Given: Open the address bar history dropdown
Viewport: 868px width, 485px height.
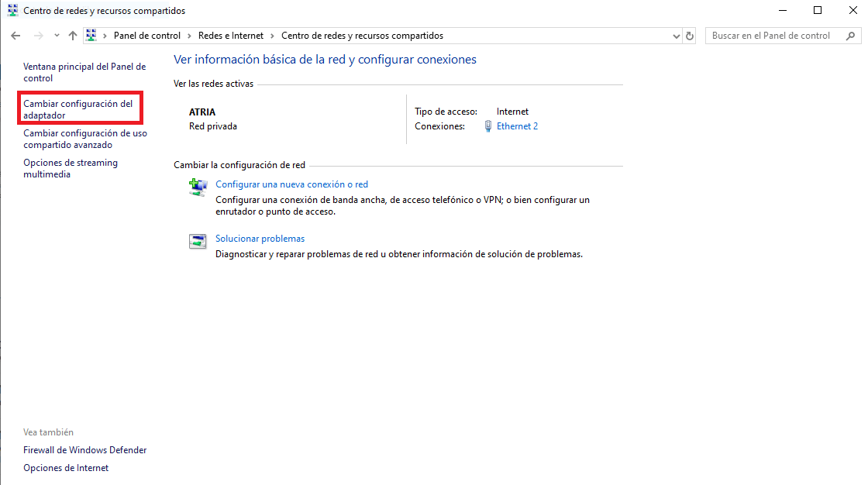Looking at the screenshot, I should (x=676, y=36).
